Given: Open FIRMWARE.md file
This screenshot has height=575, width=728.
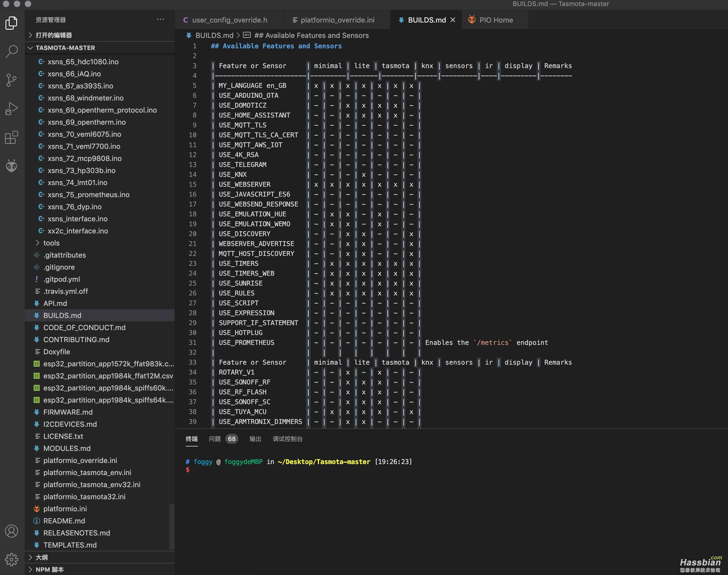Looking at the screenshot, I should click(100, 412).
